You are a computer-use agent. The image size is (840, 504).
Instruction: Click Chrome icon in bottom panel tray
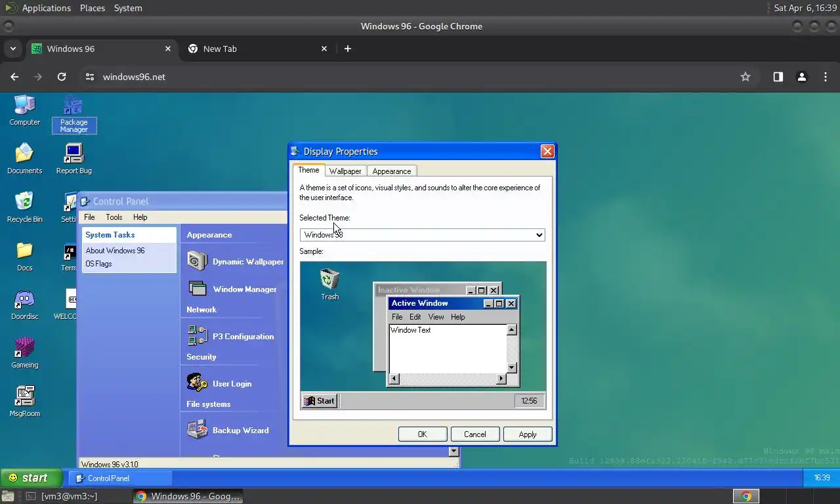pos(746,496)
